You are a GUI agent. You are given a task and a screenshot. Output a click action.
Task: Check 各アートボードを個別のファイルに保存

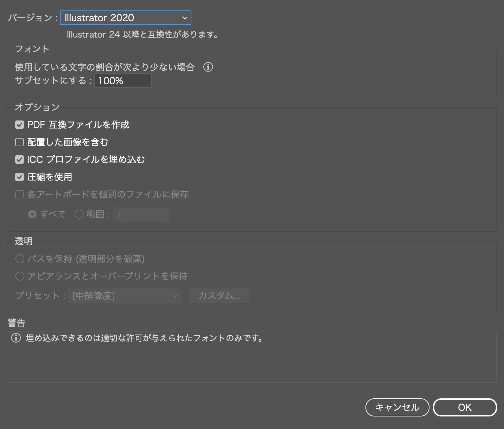19,194
